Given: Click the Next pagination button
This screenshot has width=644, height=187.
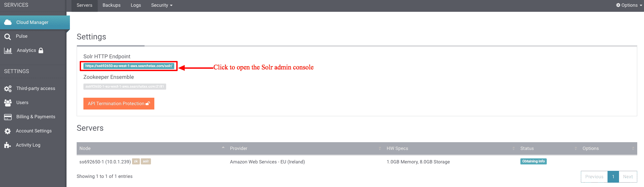Looking at the screenshot, I should tap(628, 177).
